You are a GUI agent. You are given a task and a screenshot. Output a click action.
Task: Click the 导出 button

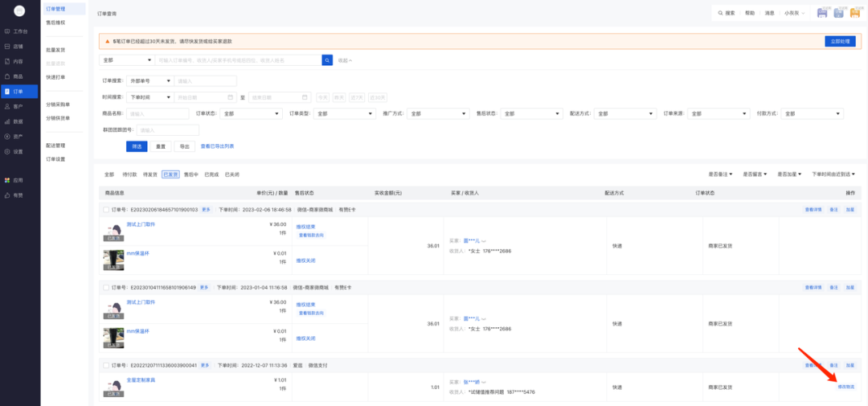pyautogui.click(x=185, y=146)
